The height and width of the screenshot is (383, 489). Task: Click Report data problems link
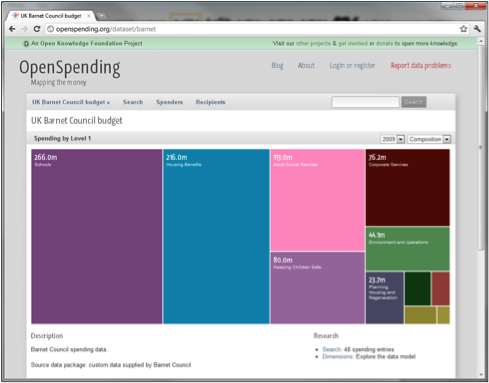[421, 65]
